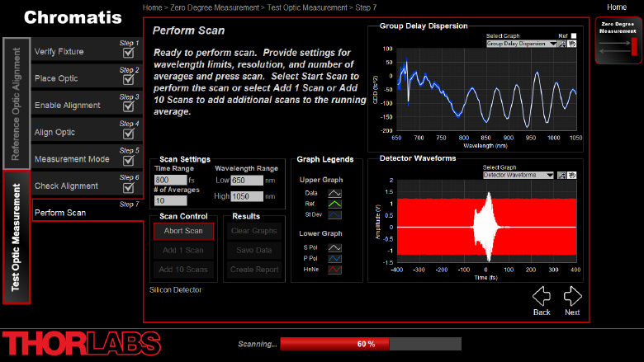
Task: Click the Next arrow icon
Action: point(572,296)
